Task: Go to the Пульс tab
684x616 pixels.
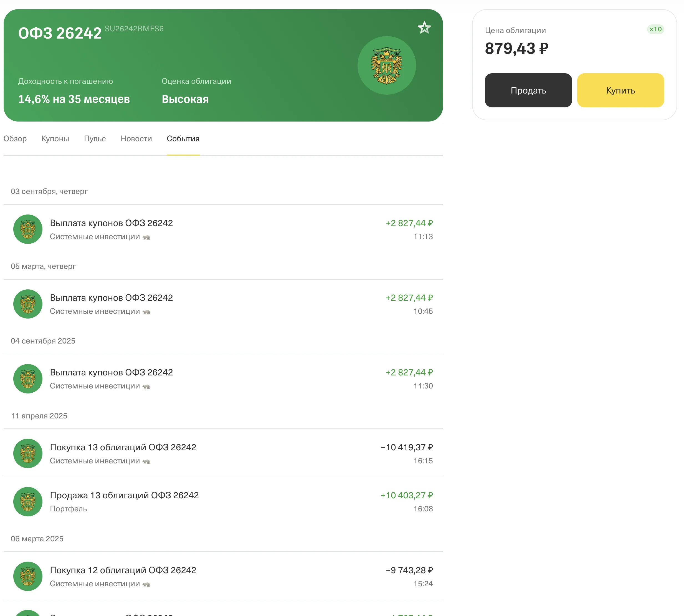Action: coord(95,139)
